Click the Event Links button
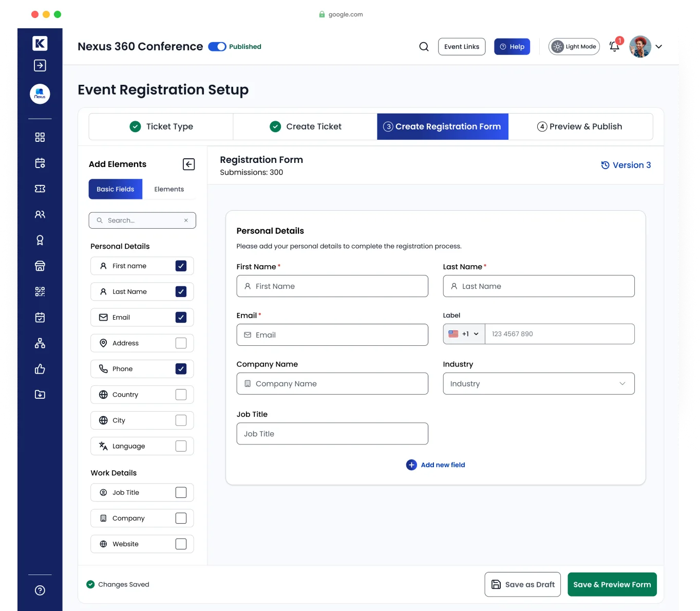Viewport: 700px width, 611px height. coord(462,47)
